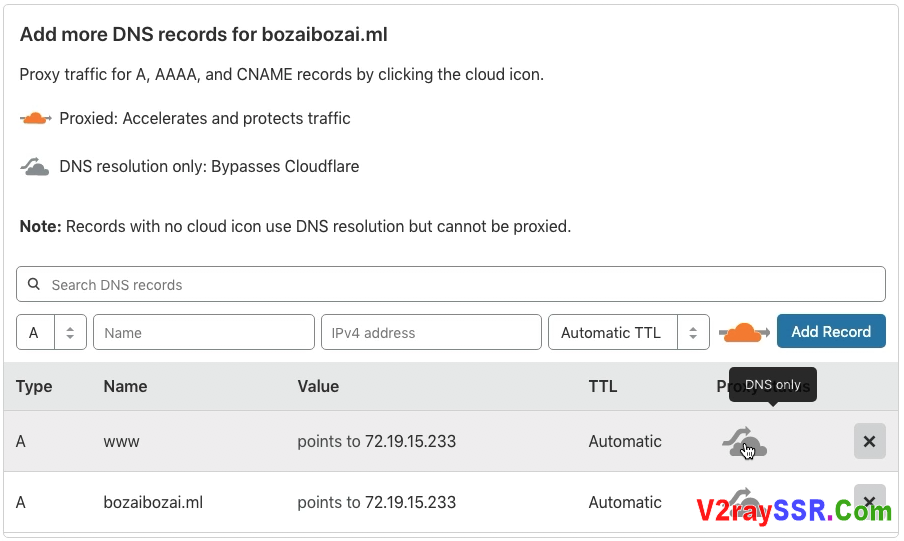Remove the bozaibozai.ml record with X
904x541 pixels.
click(869, 501)
